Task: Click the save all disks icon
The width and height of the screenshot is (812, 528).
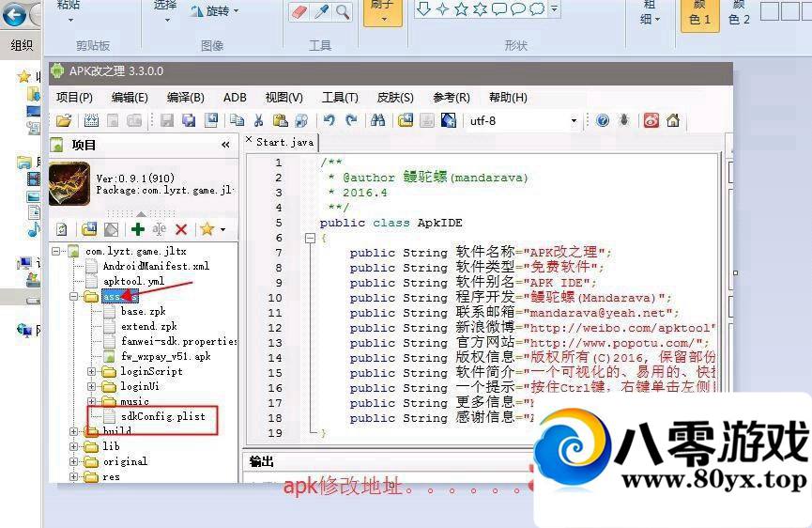Action: click(189, 121)
